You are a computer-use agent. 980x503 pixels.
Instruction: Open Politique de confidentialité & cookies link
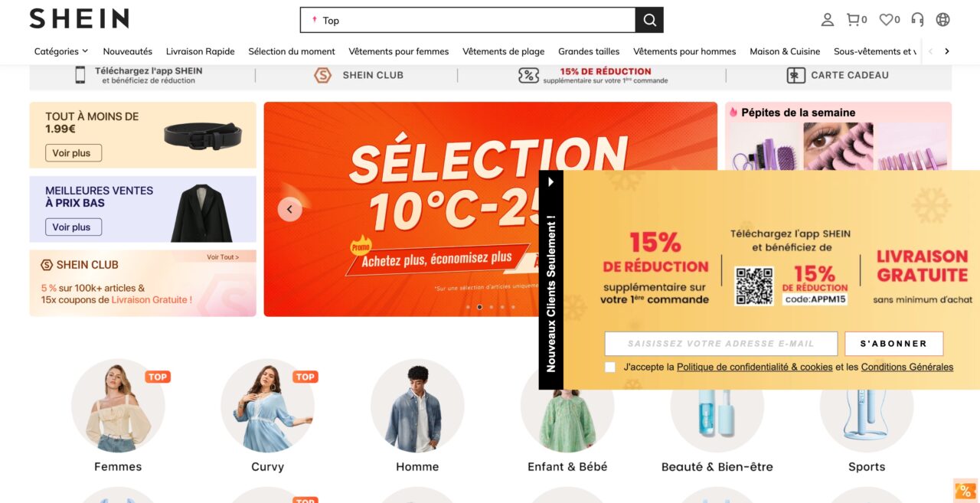(754, 367)
